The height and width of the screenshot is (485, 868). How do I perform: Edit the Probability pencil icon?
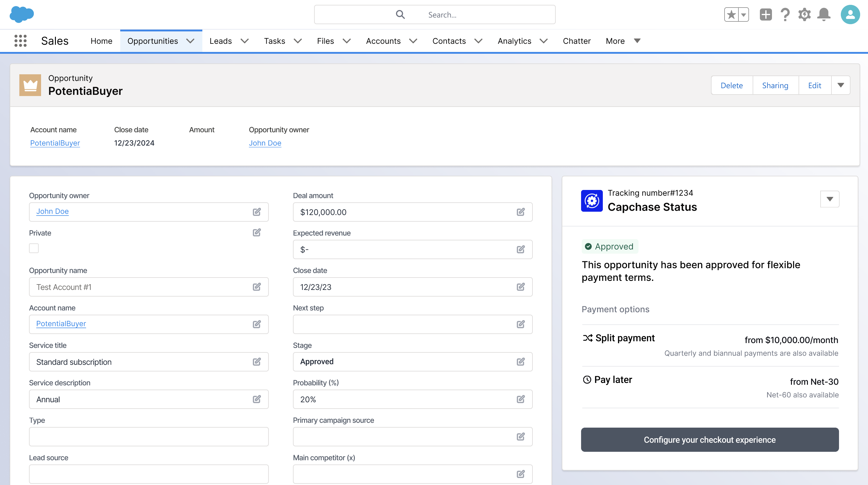point(521,399)
